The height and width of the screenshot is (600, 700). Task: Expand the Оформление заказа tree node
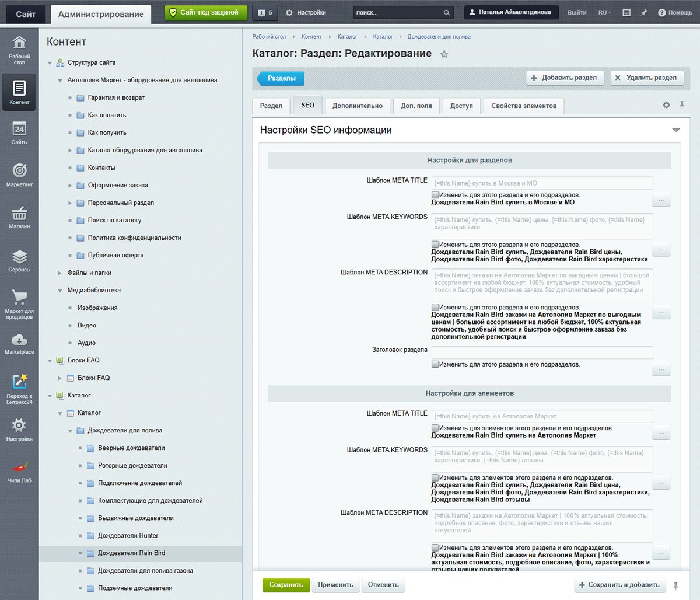70,186
